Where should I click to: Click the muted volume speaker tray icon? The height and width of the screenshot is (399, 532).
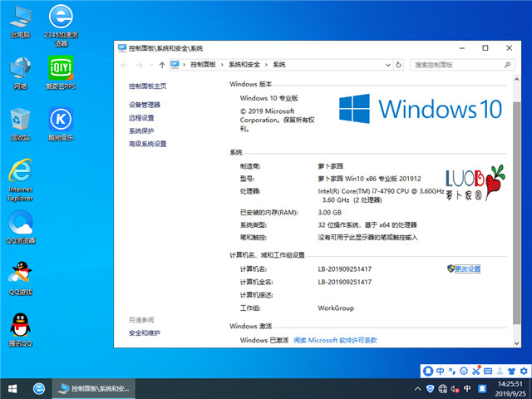click(455, 389)
